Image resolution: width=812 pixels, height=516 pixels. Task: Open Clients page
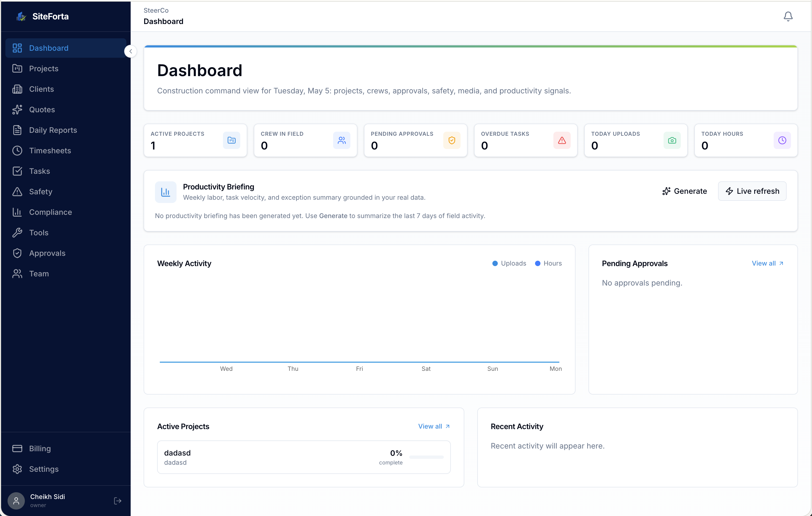tap(66, 89)
